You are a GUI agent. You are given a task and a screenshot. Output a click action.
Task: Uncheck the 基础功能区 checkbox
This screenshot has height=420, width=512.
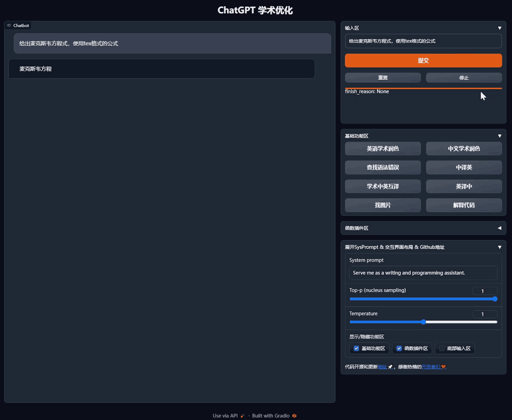[357, 348]
